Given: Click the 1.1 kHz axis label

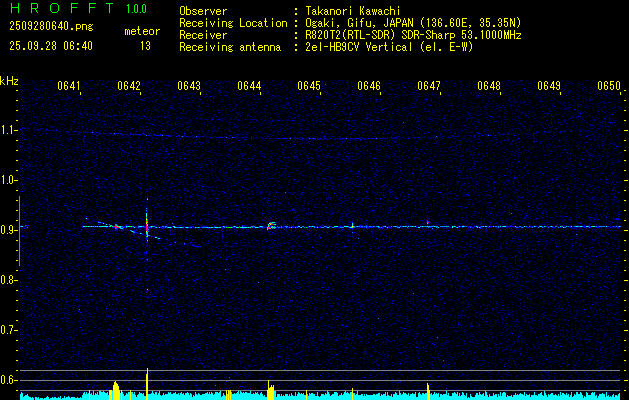Looking at the screenshot, I should coord(9,130).
